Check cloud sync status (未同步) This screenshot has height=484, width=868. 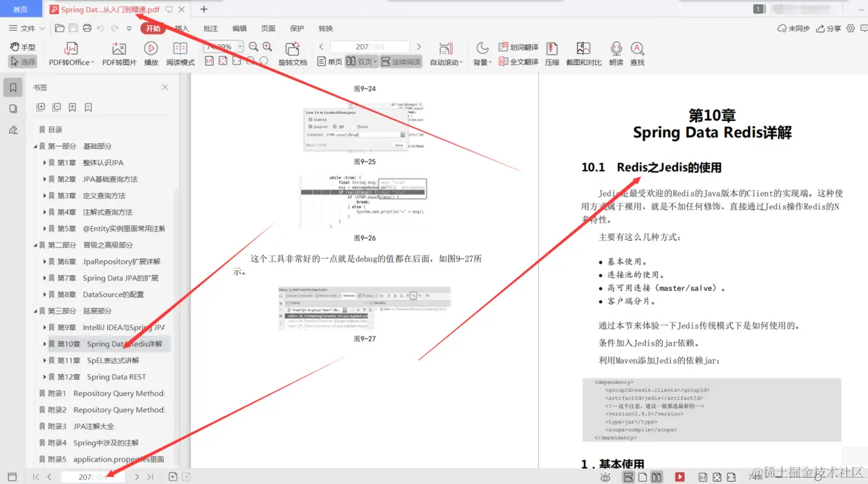pyautogui.click(x=794, y=29)
